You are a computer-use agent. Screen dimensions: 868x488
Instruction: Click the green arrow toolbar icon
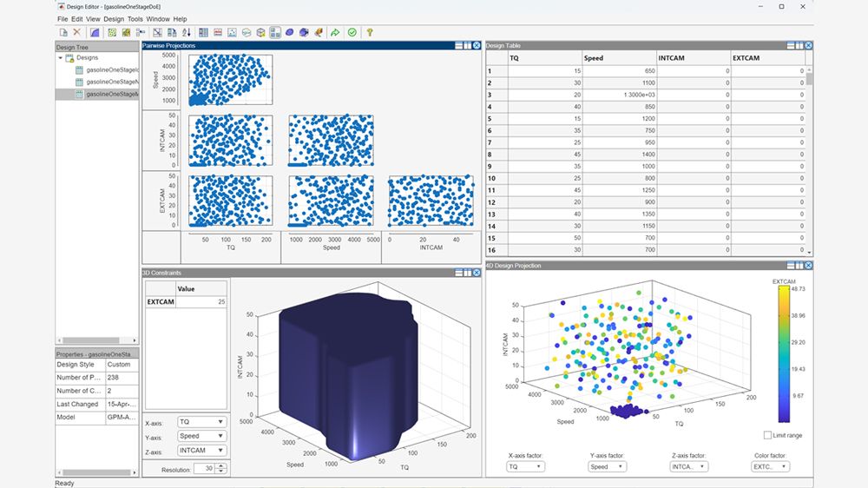[334, 32]
